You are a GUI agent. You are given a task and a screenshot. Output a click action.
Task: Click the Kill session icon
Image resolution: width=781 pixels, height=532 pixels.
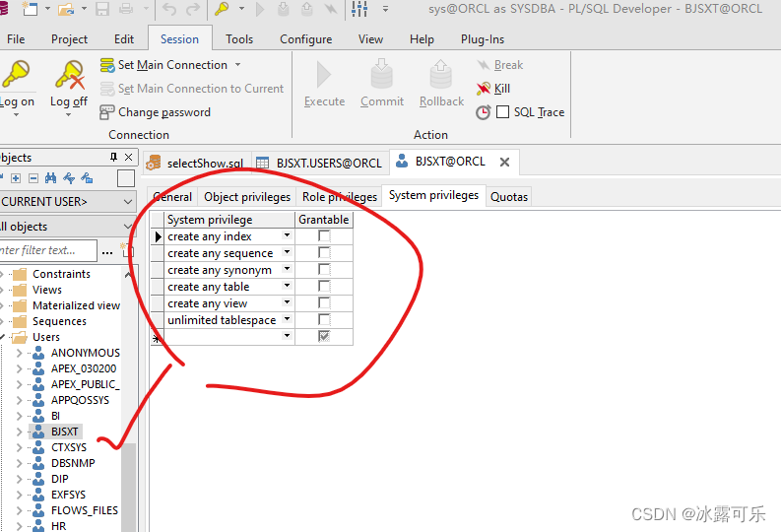484,89
